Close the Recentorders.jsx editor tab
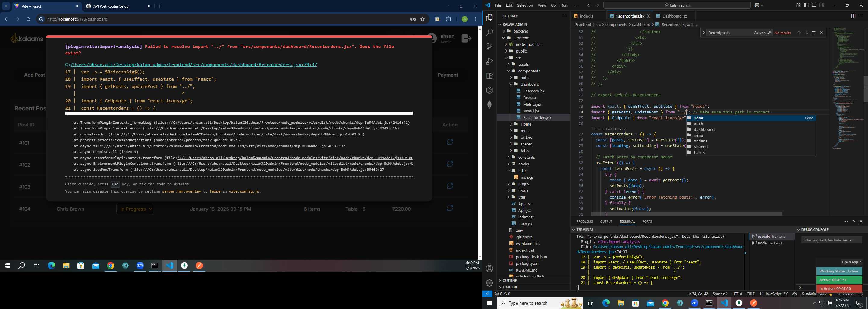The width and height of the screenshot is (868, 309). [648, 16]
